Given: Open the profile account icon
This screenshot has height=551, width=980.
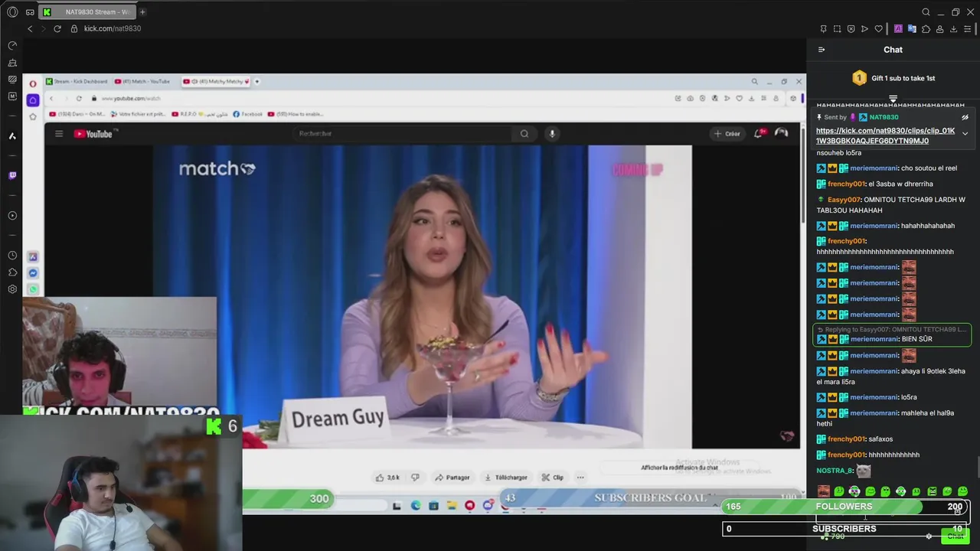Looking at the screenshot, I should 939,29.
